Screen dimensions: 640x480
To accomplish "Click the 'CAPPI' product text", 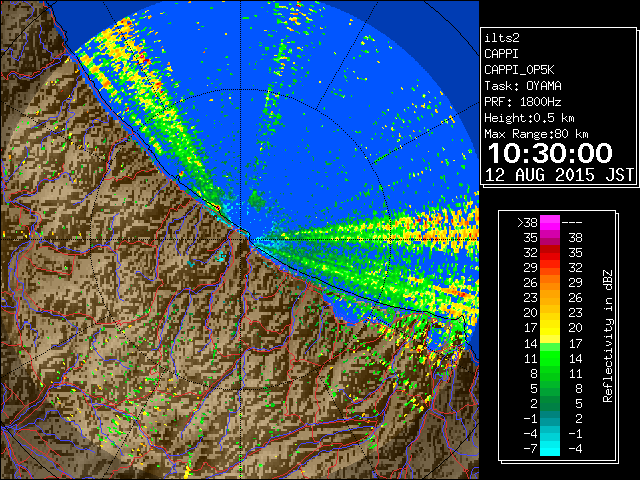I will click(501, 54).
